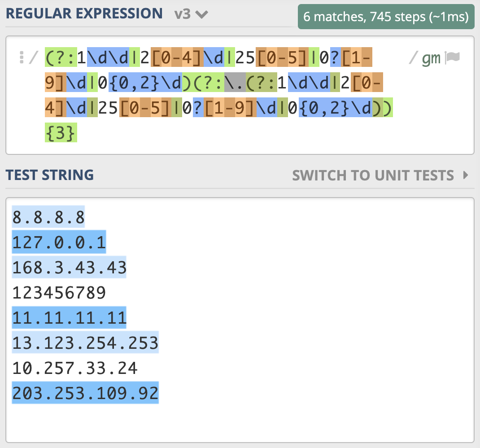This screenshot has width=480, height=448.
Task: Click the matched 127.0.0.1 line
Action: pos(59,243)
